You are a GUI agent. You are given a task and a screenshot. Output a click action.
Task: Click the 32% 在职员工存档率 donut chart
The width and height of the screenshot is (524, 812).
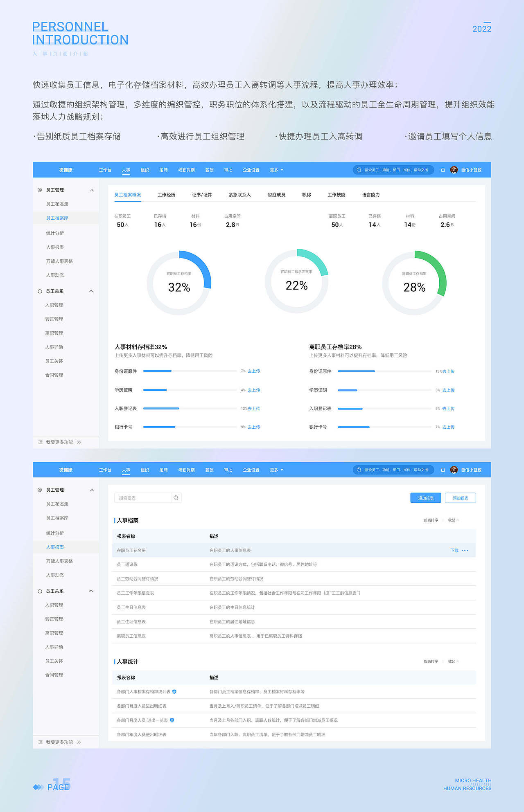179,283
